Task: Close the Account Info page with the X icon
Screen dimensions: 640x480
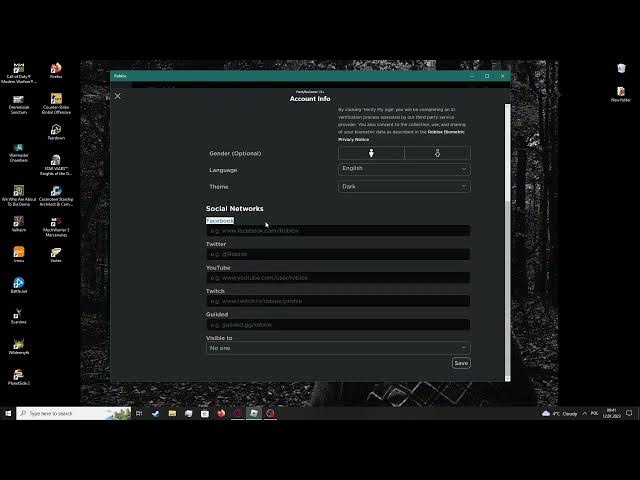Action: click(x=118, y=96)
